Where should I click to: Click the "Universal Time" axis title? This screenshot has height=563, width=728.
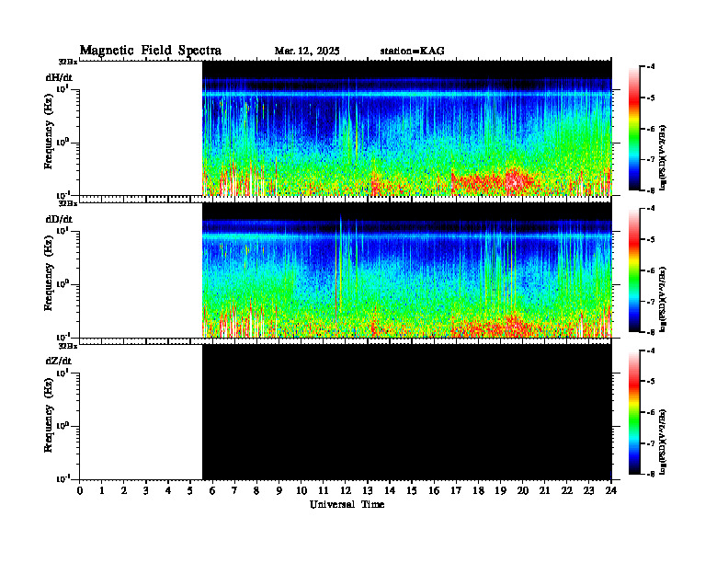pyautogui.click(x=347, y=504)
